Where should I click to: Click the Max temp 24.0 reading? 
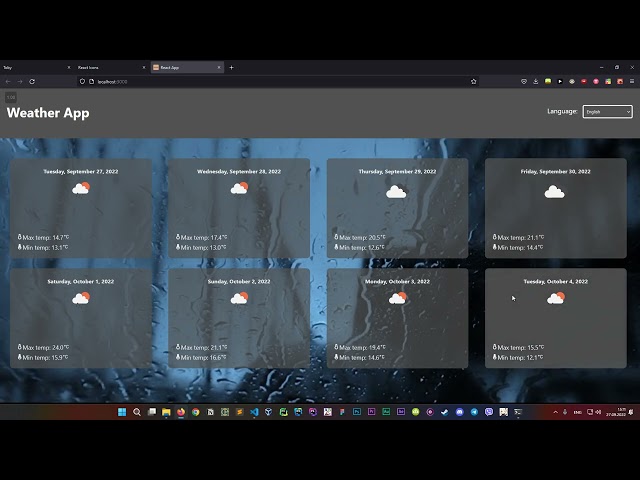(45, 347)
